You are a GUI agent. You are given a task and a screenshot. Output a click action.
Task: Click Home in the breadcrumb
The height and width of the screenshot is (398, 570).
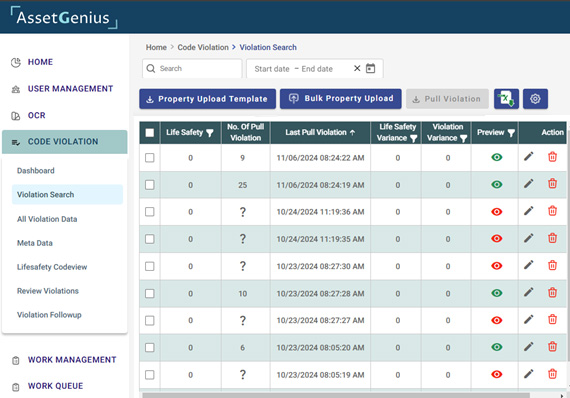tap(156, 47)
